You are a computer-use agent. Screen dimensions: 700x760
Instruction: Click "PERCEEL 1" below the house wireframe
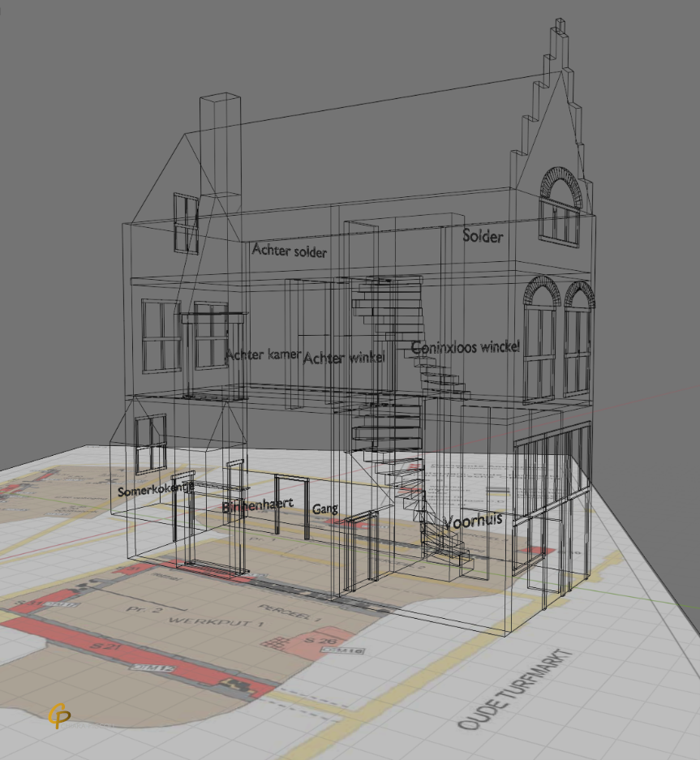point(290,612)
